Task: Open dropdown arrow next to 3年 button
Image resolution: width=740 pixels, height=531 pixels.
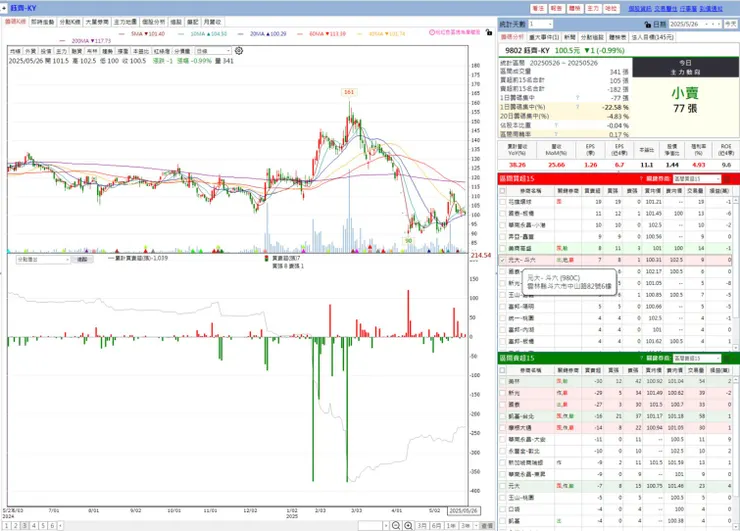Action: [x=477, y=525]
